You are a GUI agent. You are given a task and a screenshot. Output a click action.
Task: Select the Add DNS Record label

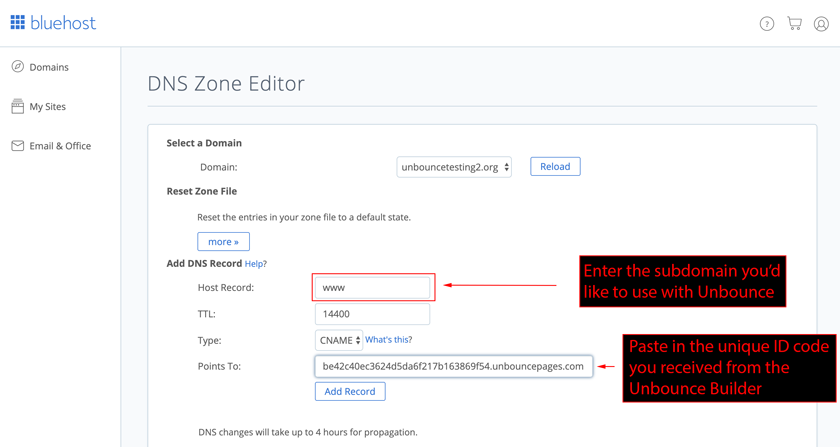click(x=204, y=264)
